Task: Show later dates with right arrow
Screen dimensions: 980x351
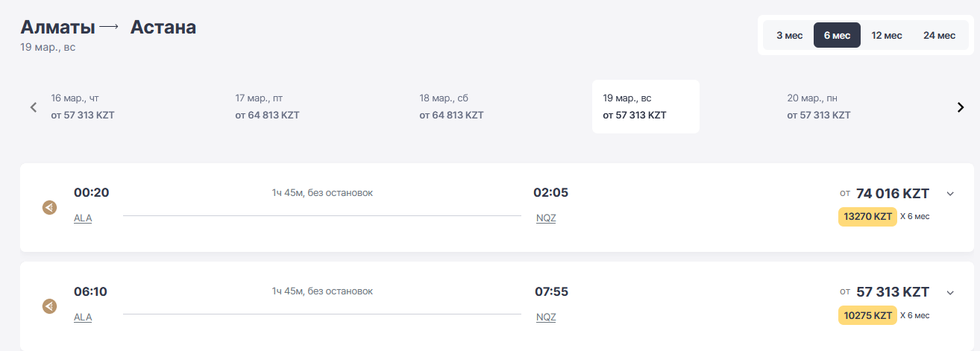Action: (x=961, y=107)
